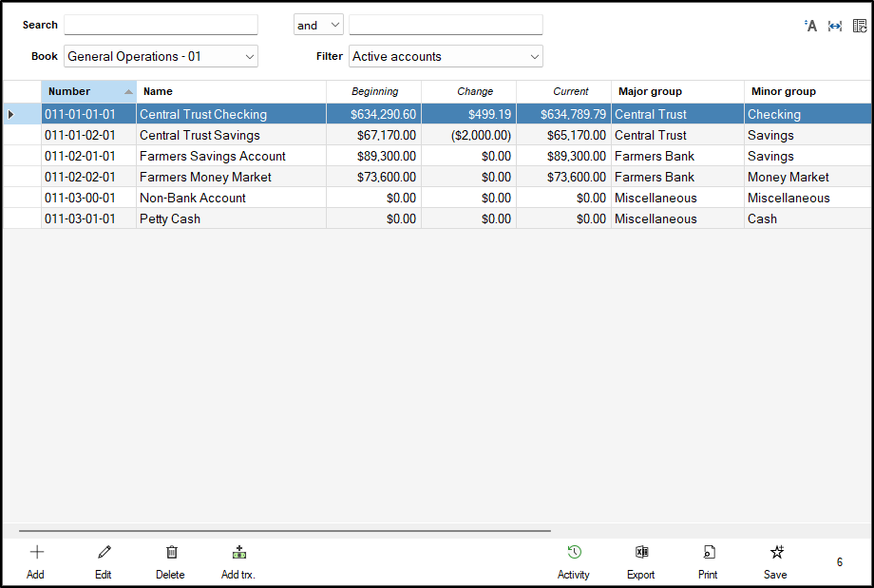The height and width of the screenshot is (588, 874).
Task: Click the auto-fit column width icon
Action: (x=835, y=26)
